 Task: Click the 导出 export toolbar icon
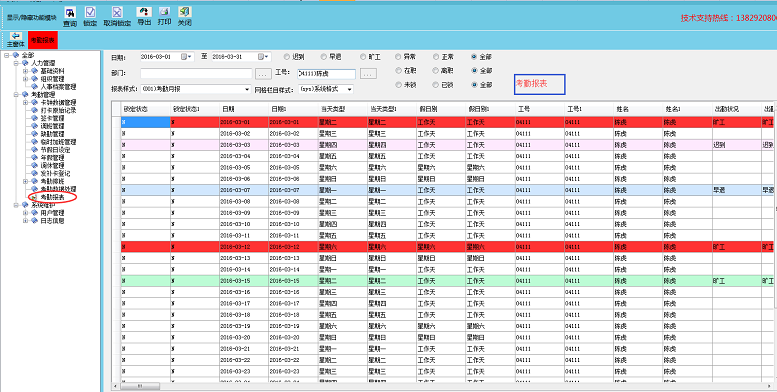coord(144,11)
